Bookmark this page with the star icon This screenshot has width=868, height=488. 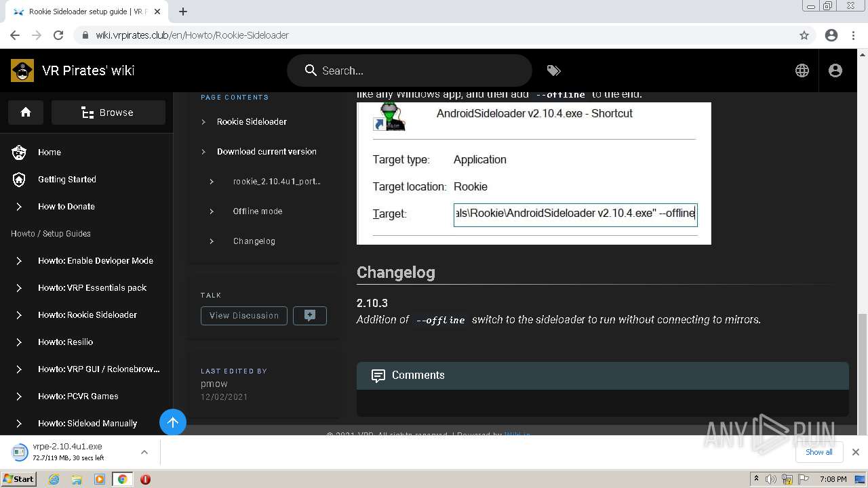tap(804, 35)
